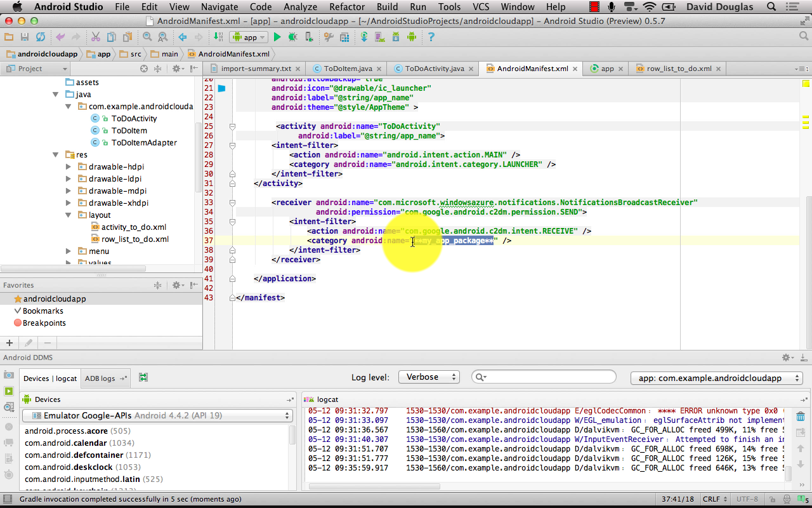
Task: Click the restart logcat green arrows icon
Action: (143, 377)
